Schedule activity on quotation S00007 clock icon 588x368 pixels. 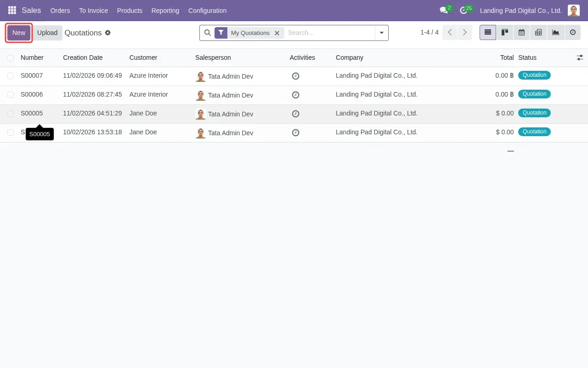click(295, 75)
